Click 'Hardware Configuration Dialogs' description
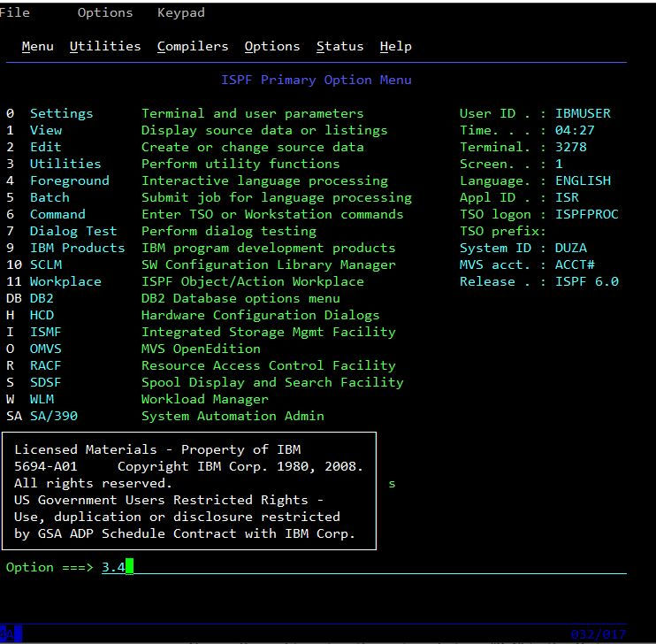656x644 pixels. pyautogui.click(x=260, y=315)
